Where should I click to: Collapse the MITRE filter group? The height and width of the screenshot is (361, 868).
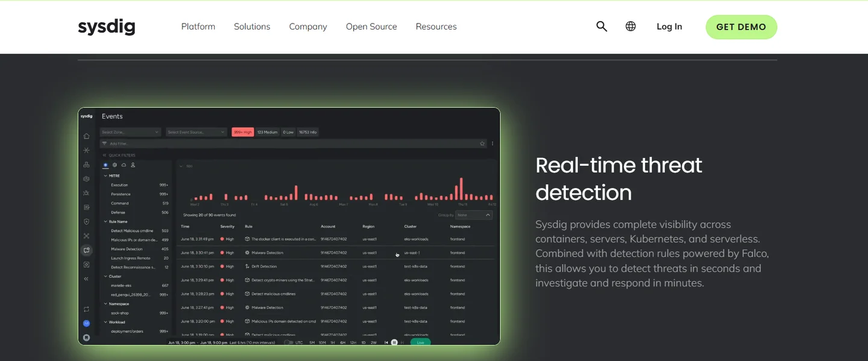(x=105, y=176)
